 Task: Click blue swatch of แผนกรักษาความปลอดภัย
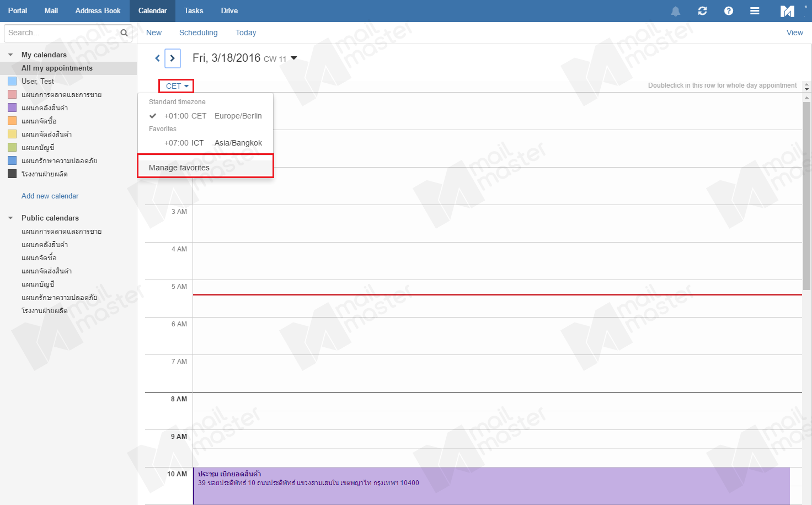click(x=12, y=160)
